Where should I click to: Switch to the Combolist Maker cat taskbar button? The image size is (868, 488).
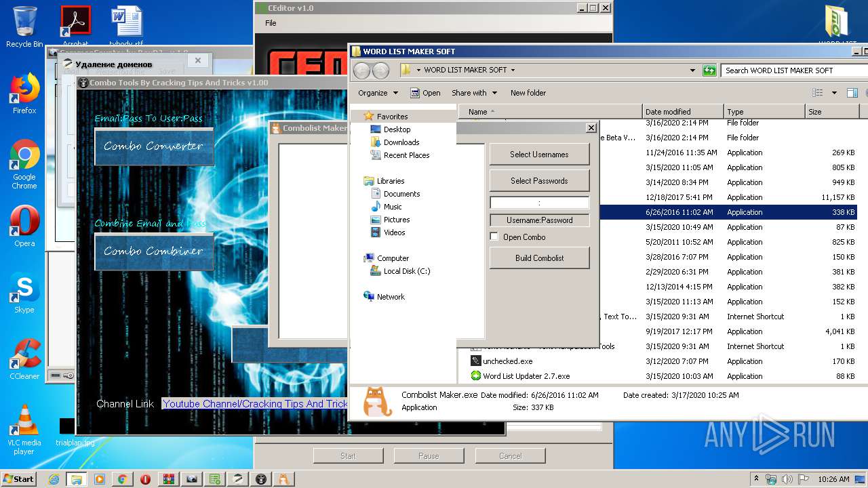pyautogui.click(x=284, y=479)
